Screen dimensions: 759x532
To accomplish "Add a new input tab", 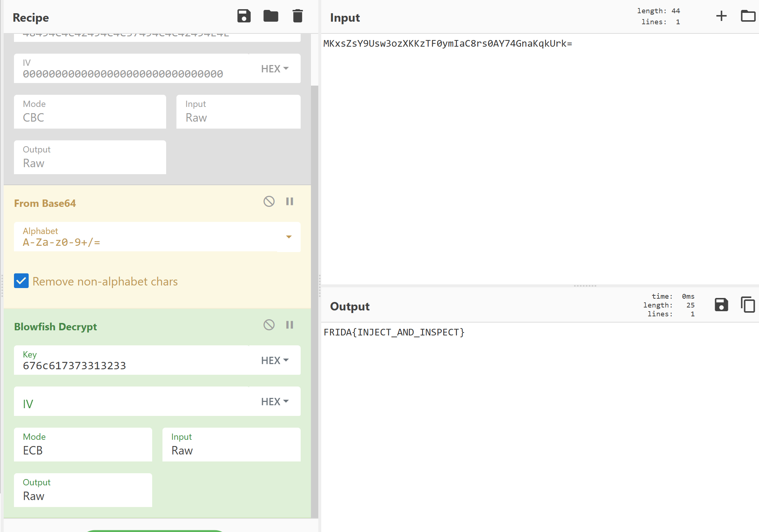I will [x=721, y=16].
